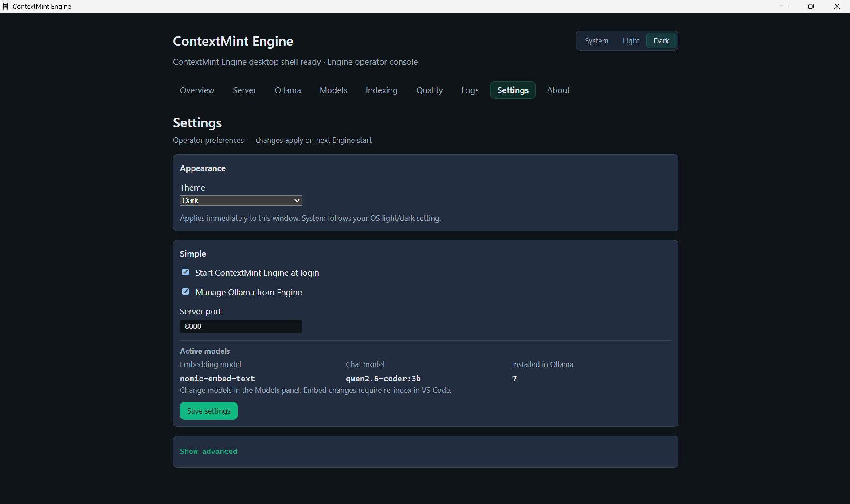Click the Save settings button

[x=208, y=411]
